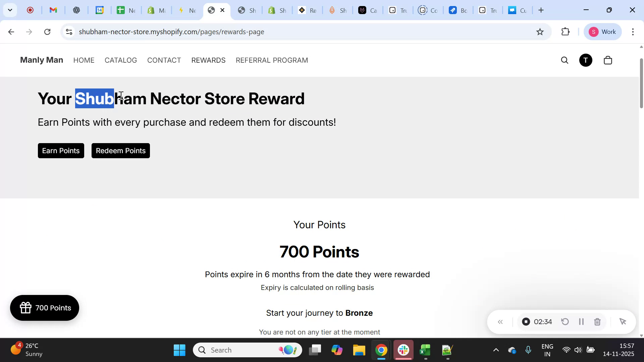This screenshot has width=644, height=362.
Task: Reload the rewards page
Action: click(48, 32)
